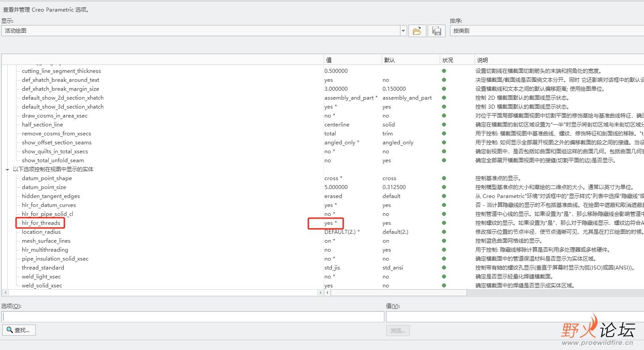Select the remove_cosms_from_xsecs option
The width and height of the screenshot is (644, 350).
[x=56, y=134]
